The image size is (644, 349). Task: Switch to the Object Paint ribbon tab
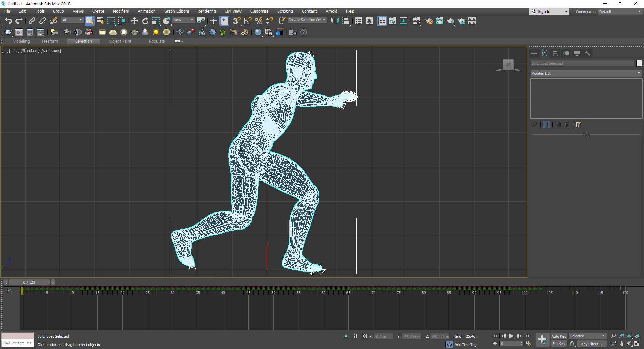(x=120, y=41)
